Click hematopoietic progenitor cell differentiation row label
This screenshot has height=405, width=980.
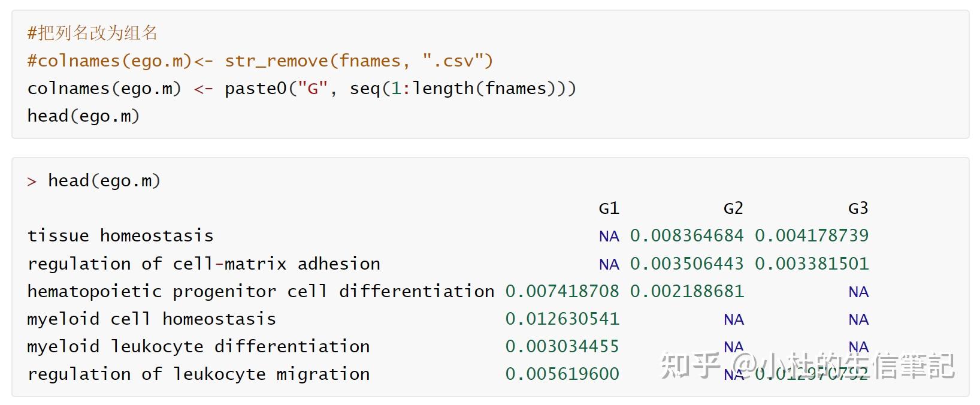[261, 291]
